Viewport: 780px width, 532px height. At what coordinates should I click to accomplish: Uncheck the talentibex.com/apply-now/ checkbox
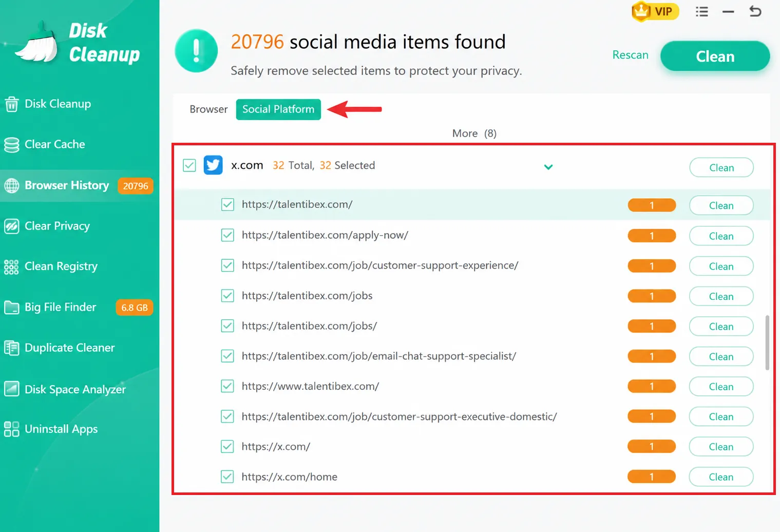[227, 235]
